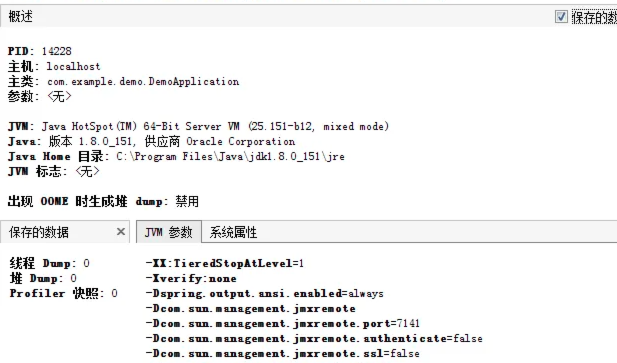Select the Java Home path C:\Program Files\Java\jdk1.8.0_151\jre
The width and height of the screenshot is (617, 363).
(230, 156)
